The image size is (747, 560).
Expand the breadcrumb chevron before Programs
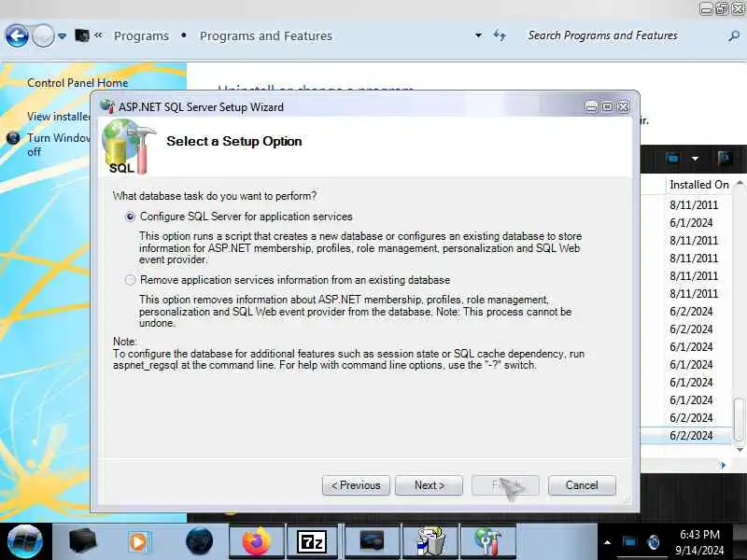tap(98, 35)
